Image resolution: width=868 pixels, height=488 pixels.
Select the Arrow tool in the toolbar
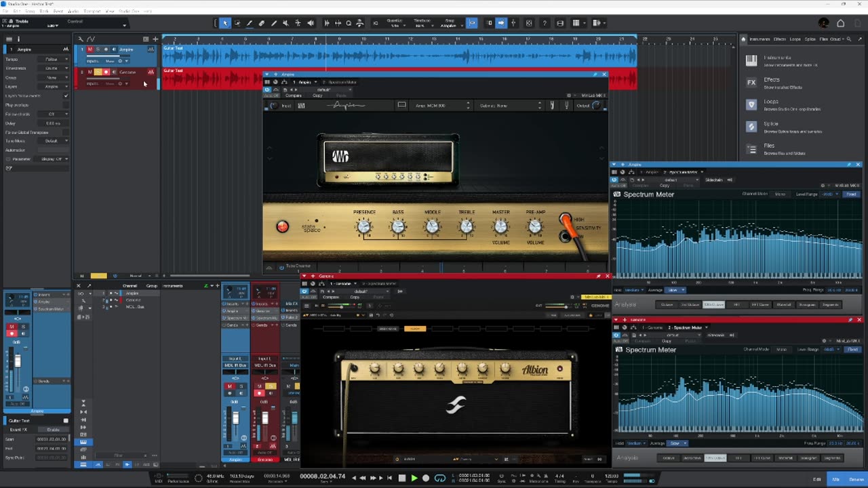[225, 23]
